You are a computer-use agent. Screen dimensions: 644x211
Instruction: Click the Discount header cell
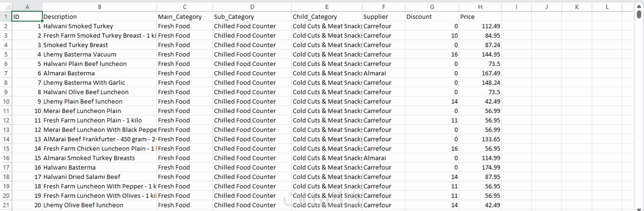[432, 17]
